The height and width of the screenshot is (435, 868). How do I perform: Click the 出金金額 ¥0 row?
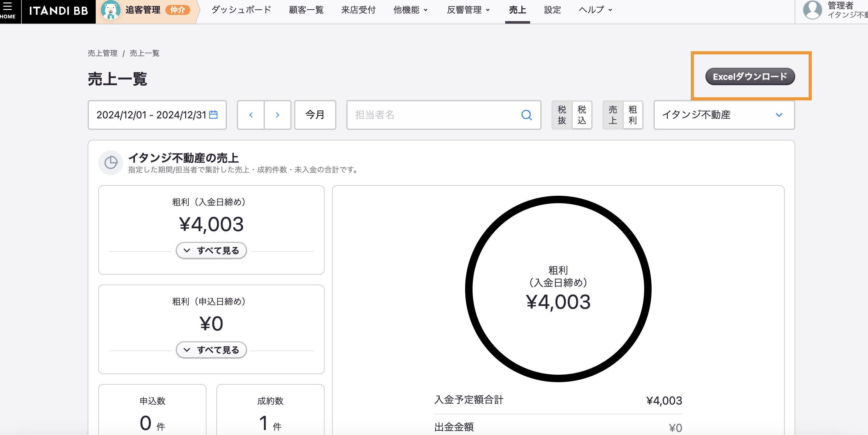(558, 427)
